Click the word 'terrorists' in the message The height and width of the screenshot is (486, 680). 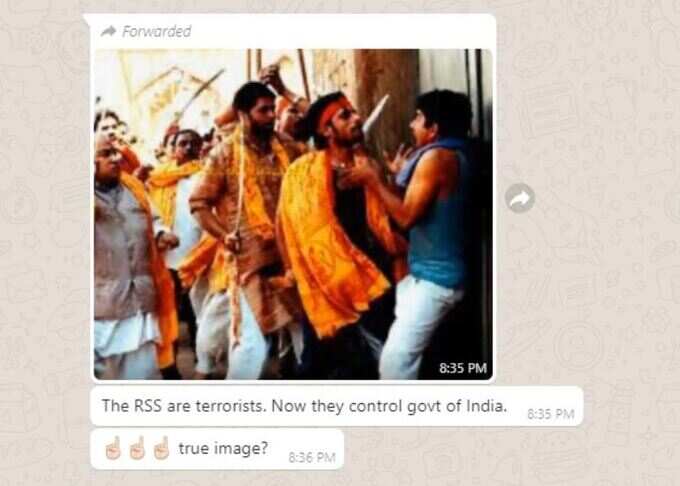tap(231, 406)
